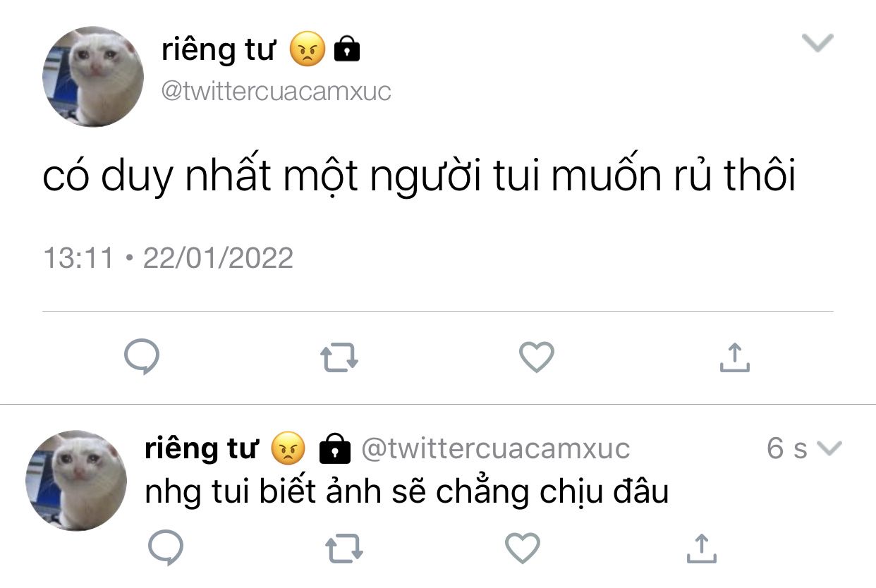The image size is (876, 588).
Task: Toggle retweet on the reply tweet
Action: (345, 549)
